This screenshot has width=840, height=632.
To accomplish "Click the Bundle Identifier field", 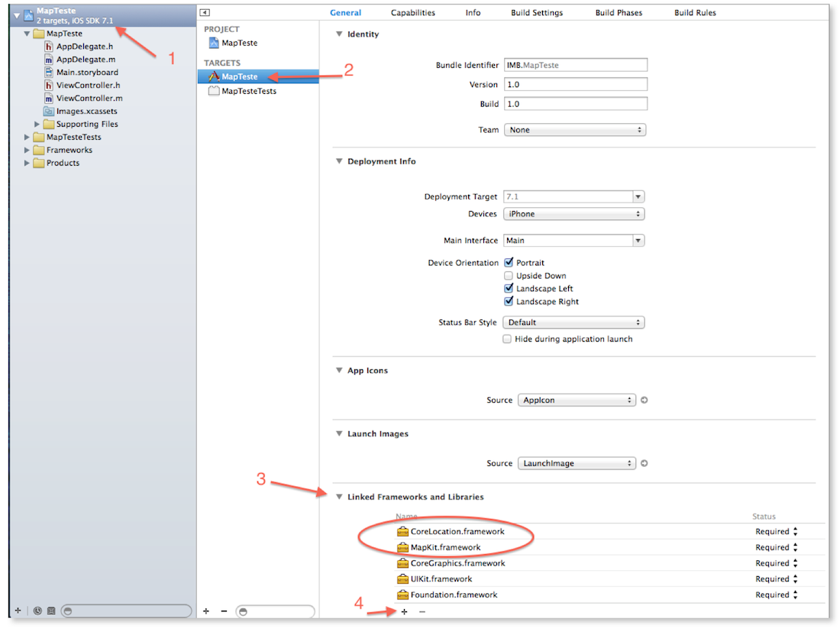I will tap(575, 65).
